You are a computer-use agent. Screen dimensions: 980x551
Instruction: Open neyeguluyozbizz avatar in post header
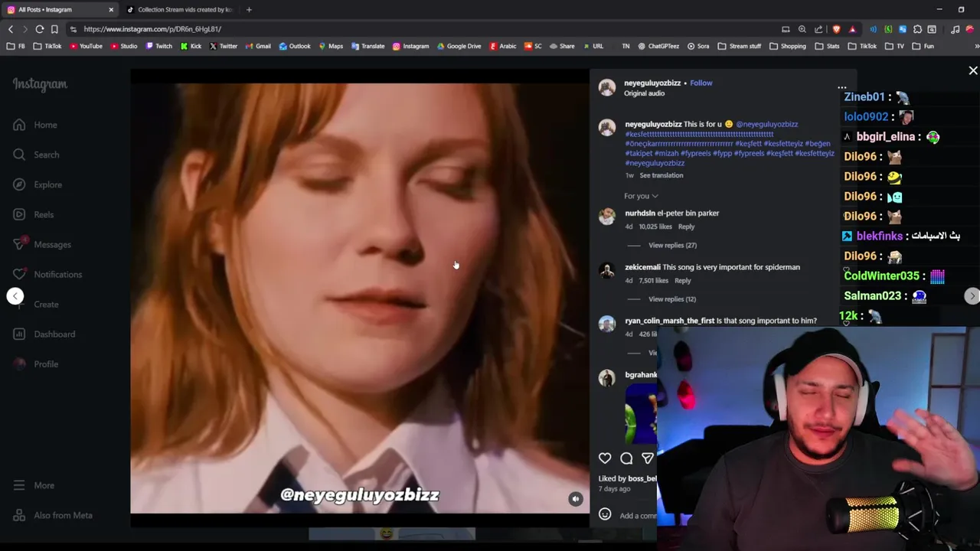coord(606,87)
